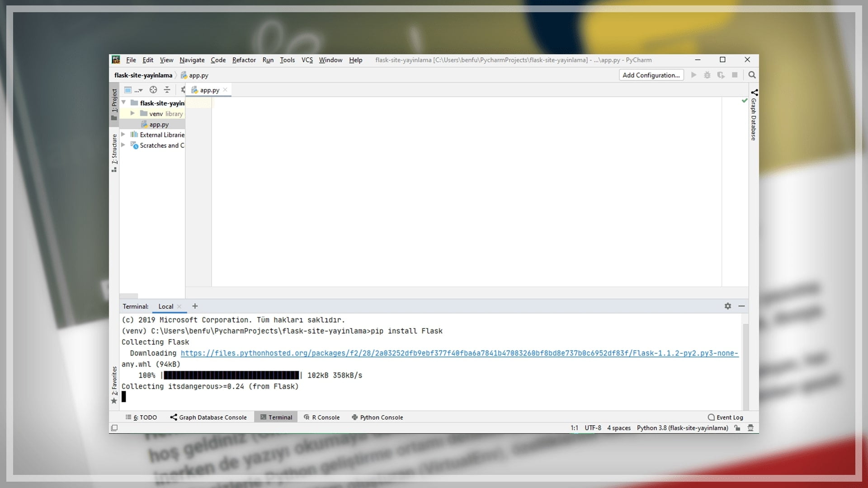Open the Refactor menu
868x488 pixels.
[x=244, y=60]
